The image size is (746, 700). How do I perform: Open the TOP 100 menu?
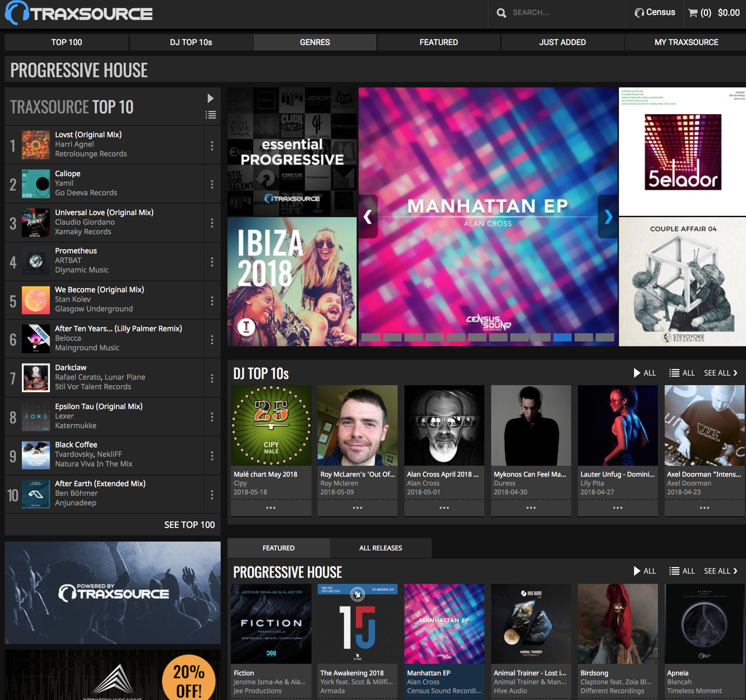67,42
